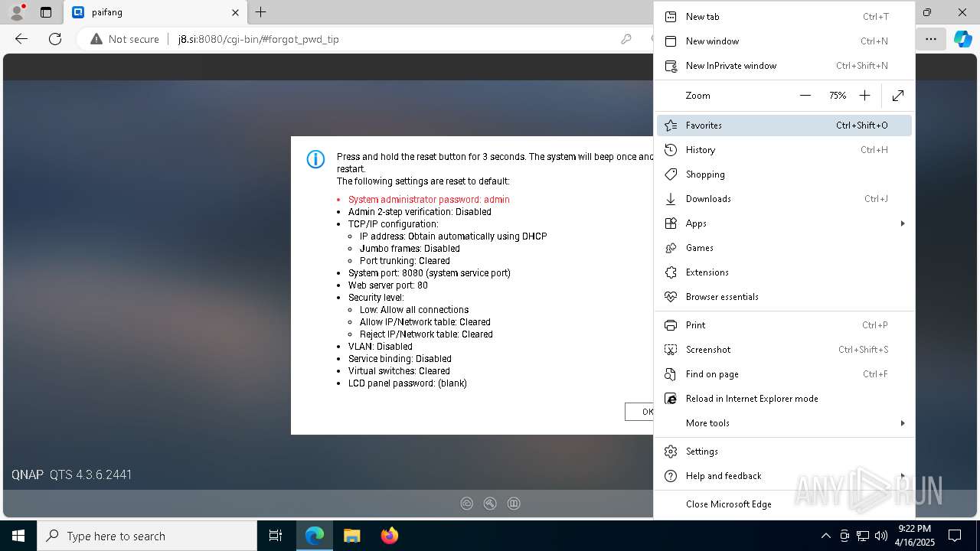Image resolution: width=980 pixels, height=551 pixels.
Task: Click QNAP QTS 4.3.6.2441 version text
Action: pyautogui.click(x=71, y=475)
